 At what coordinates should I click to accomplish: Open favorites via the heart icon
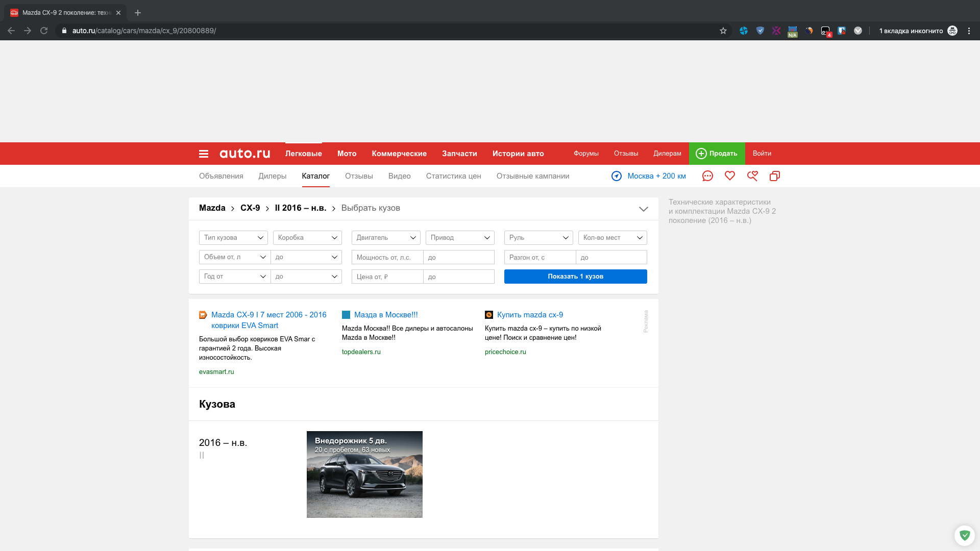[730, 176]
